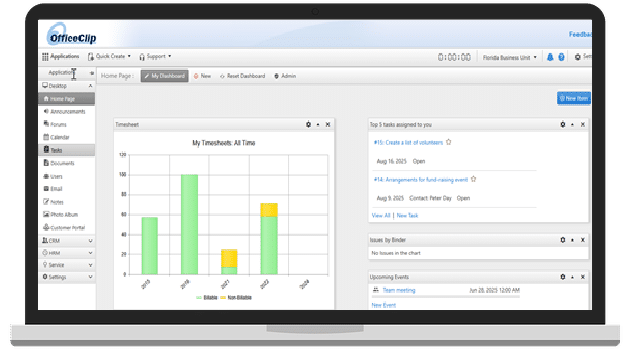This screenshot has width=635, height=360.
Task: Close the Timesheet widget
Action: tap(328, 125)
